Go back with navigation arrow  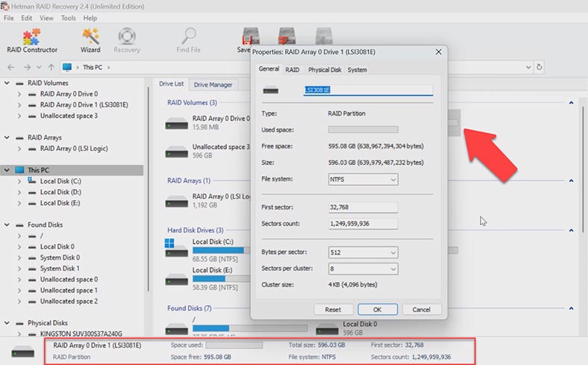pos(11,67)
